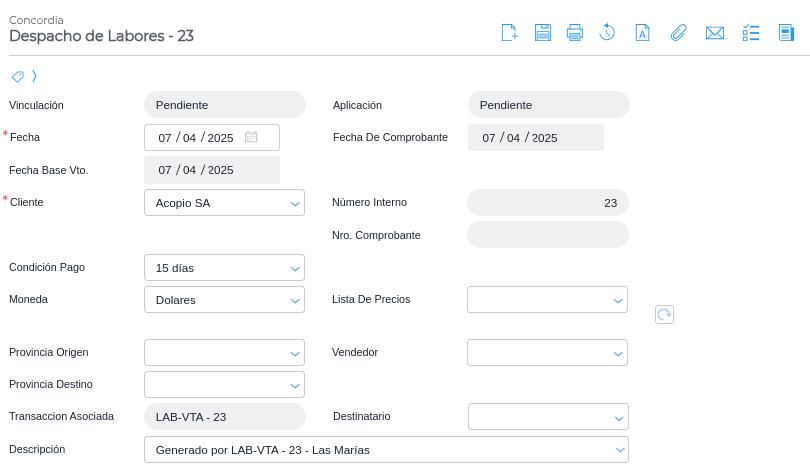Open the Fecha calendar picker
This screenshot has width=810, height=470.
coord(251,137)
